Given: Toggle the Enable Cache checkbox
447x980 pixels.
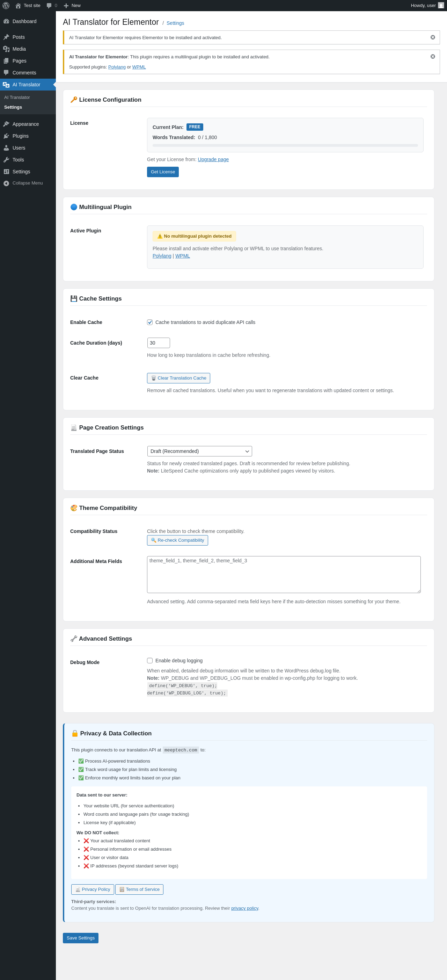Looking at the screenshot, I should pos(150,322).
